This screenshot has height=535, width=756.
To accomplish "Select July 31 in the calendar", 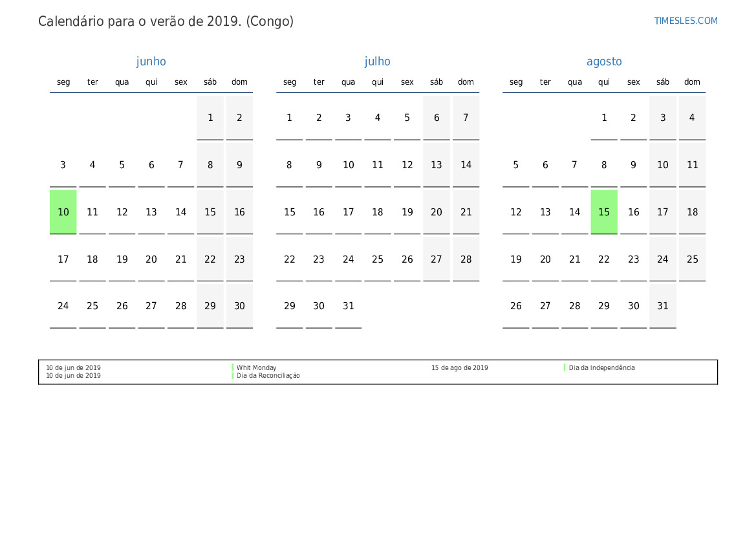I will click(349, 306).
